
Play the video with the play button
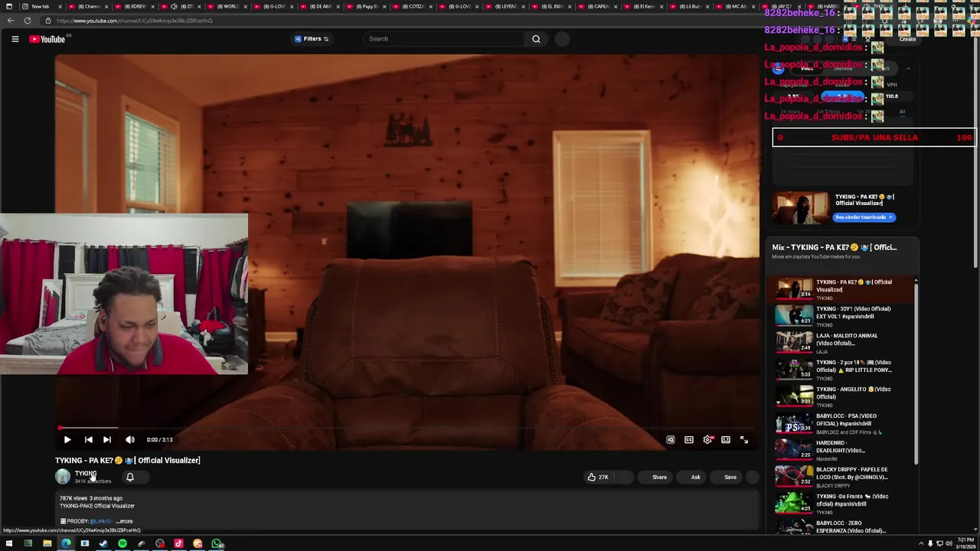pos(67,440)
